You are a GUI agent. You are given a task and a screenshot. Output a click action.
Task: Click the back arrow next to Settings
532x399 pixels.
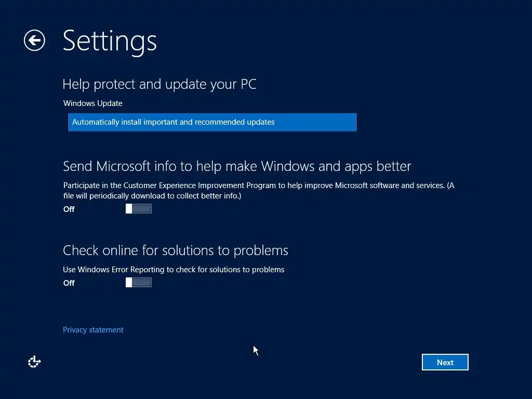pyautogui.click(x=34, y=41)
